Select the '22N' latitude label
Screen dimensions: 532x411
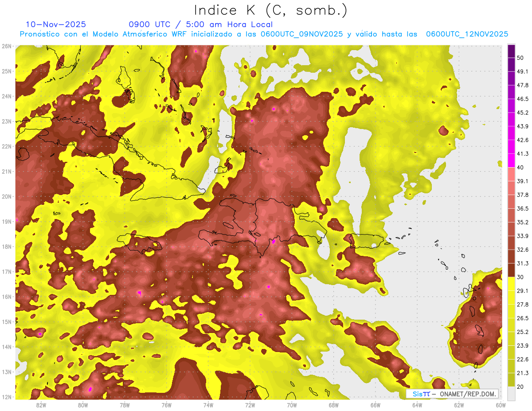pyautogui.click(x=7, y=146)
